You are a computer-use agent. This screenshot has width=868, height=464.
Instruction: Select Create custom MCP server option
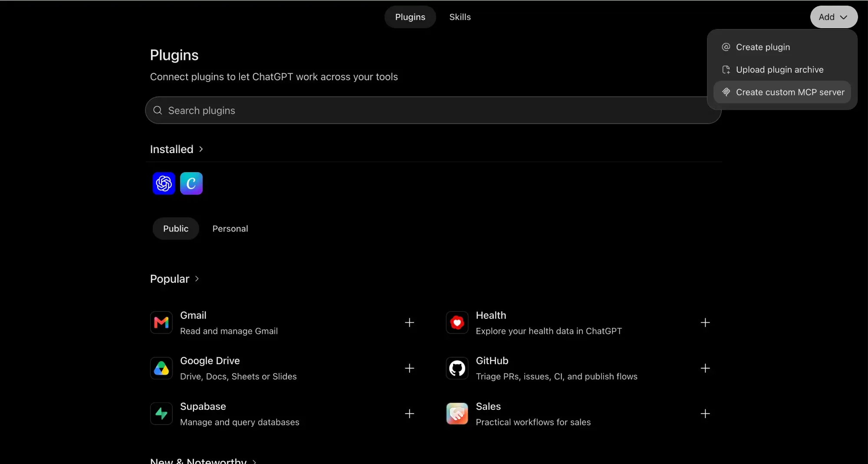click(x=782, y=92)
